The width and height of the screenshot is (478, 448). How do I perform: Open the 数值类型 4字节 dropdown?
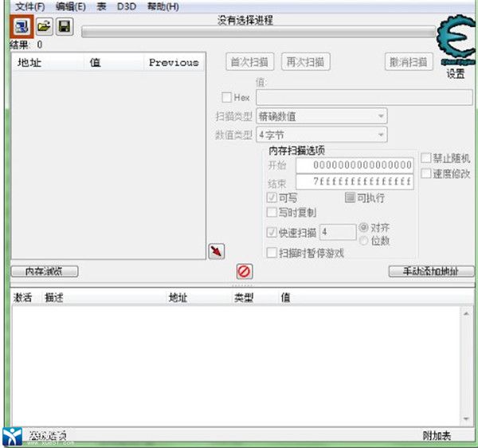click(322, 135)
